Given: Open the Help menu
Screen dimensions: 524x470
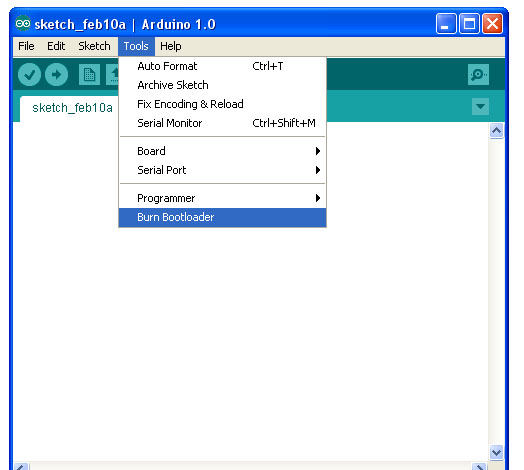Looking at the screenshot, I should click(170, 46).
